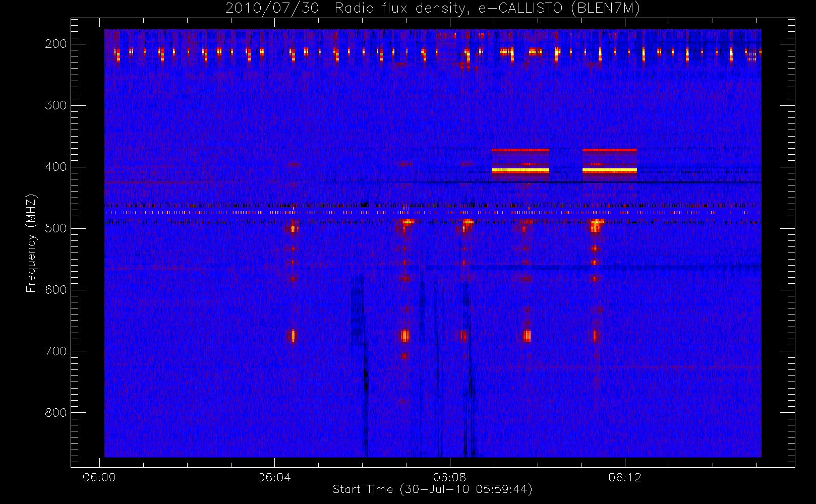Click the 700 frequency tick label
The width and height of the screenshot is (816, 504).
click(x=55, y=351)
